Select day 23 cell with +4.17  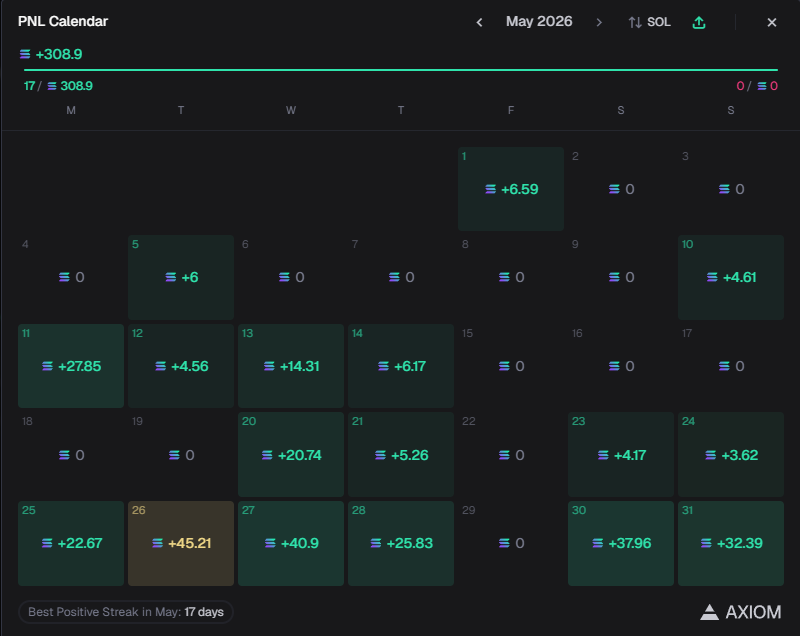pyautogui.click(x=621, y=454)
